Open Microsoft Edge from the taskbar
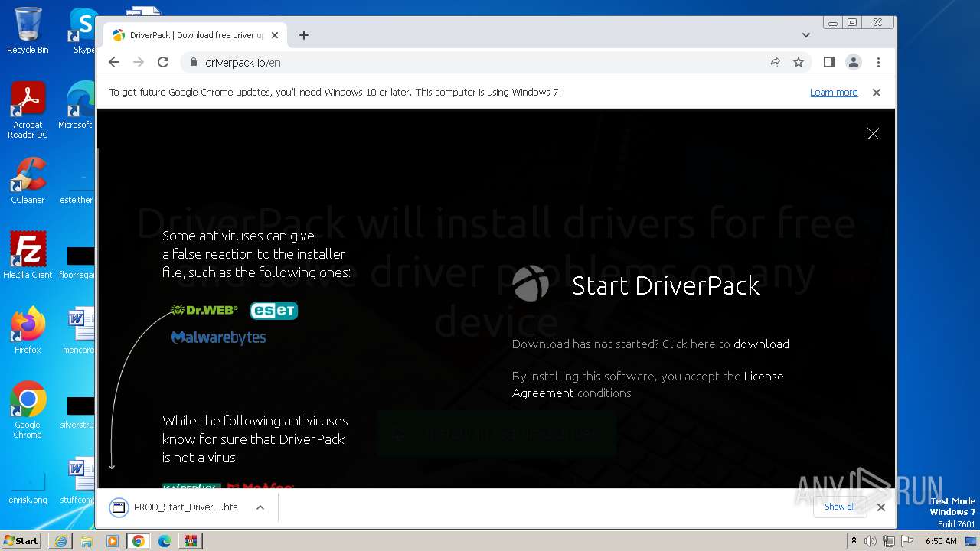 coord(165,541)
